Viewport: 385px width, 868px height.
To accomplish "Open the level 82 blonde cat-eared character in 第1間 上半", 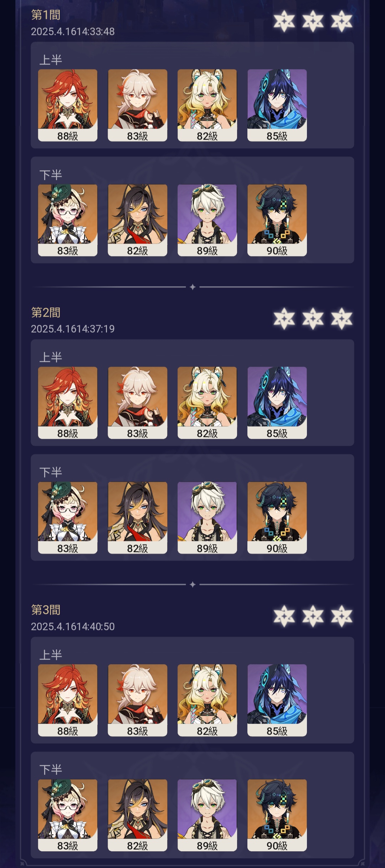I will [207, 105].
